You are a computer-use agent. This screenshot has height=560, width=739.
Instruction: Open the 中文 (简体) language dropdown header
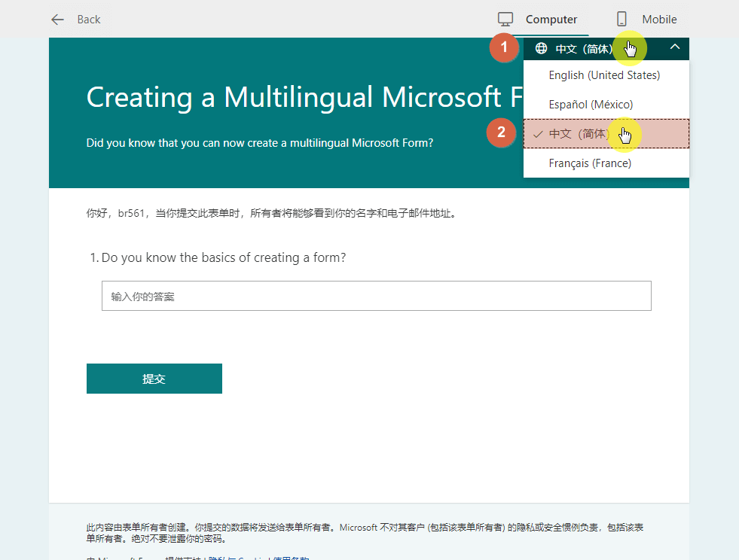tap(606, 49)
